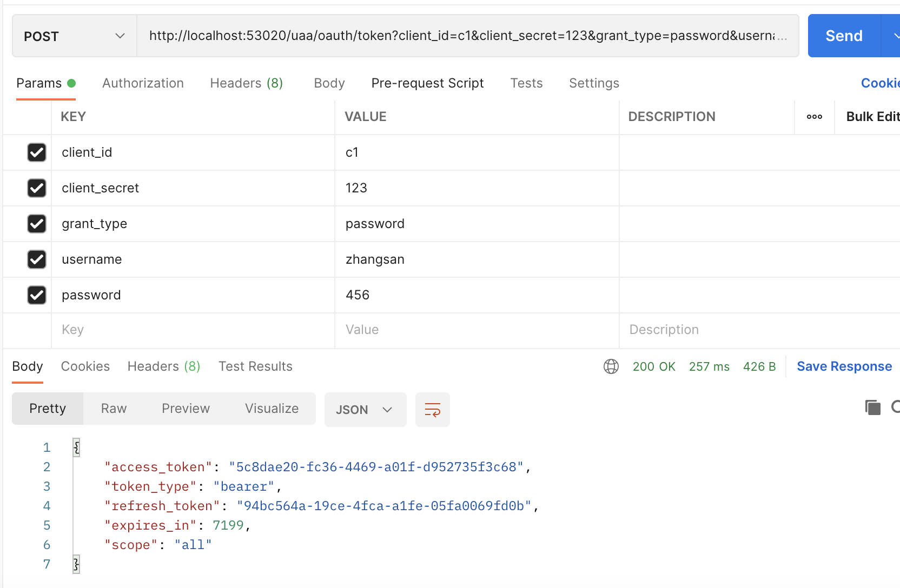Click the empty Value placeholder field
900x588 pixels.
pos(477,330)
